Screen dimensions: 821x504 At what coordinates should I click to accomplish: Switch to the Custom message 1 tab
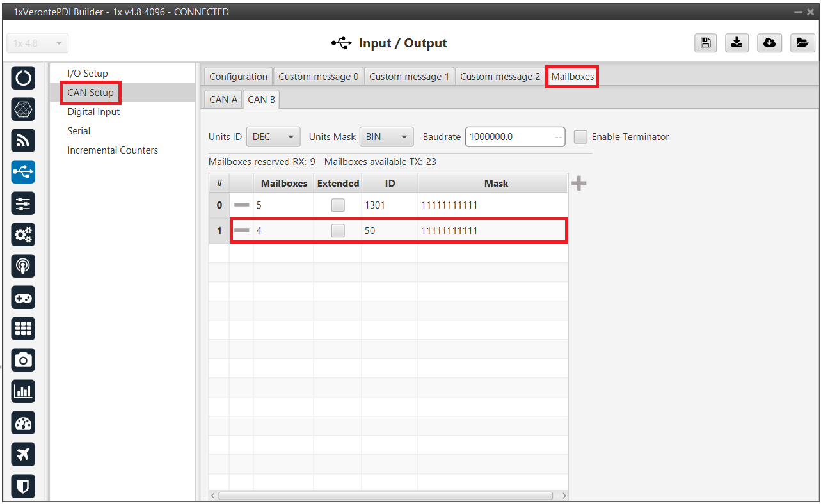coord(409,77)
